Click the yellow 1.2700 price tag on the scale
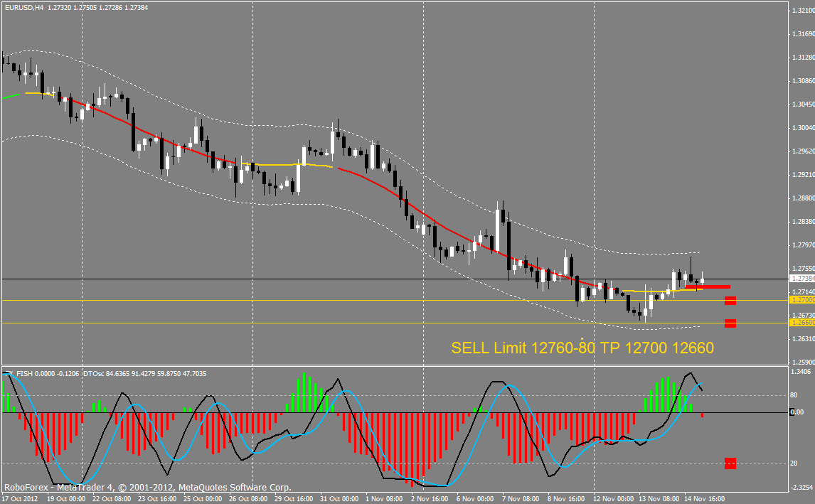 click(802, 301)
